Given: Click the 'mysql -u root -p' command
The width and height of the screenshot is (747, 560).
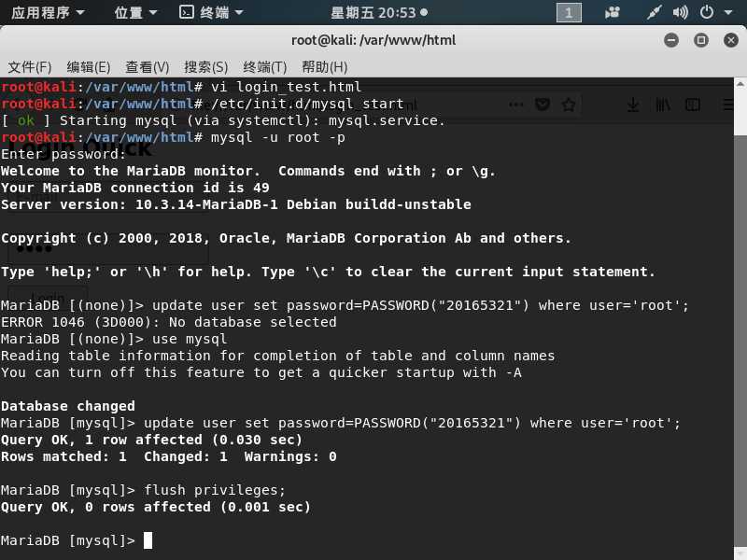Looking at the screenshot, I should 277,137.
